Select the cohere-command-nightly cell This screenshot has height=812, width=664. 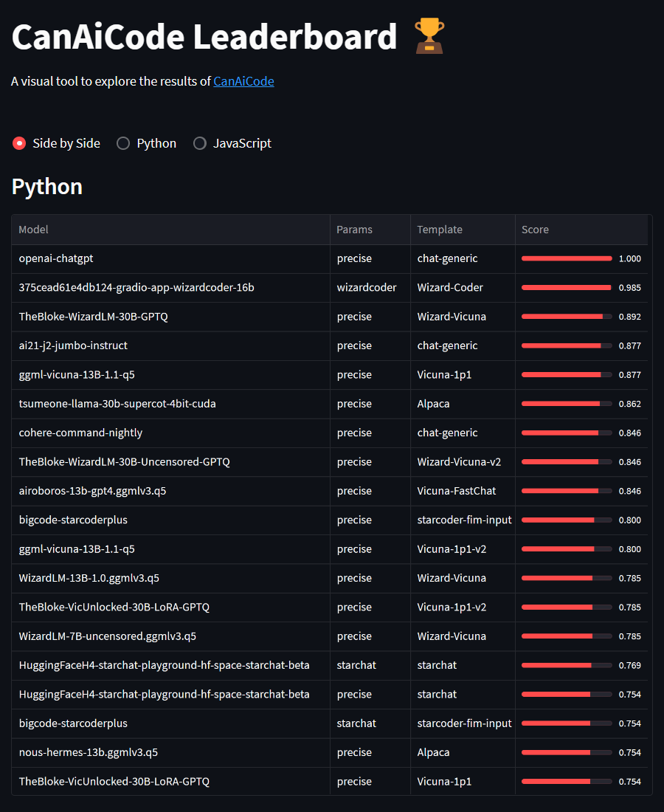point(170,433)
